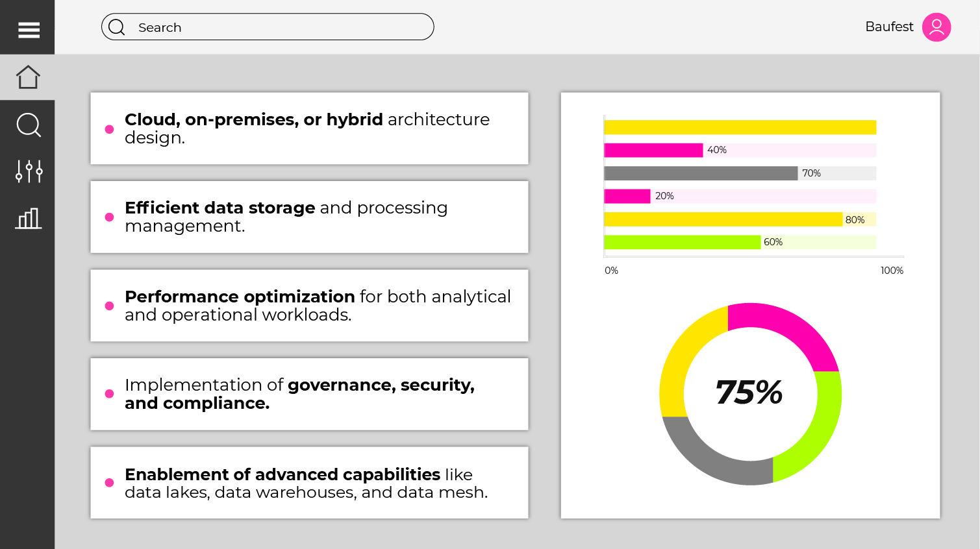Click the 80% yellow progress bar
The image size is (980, 549).
[722, 219]
